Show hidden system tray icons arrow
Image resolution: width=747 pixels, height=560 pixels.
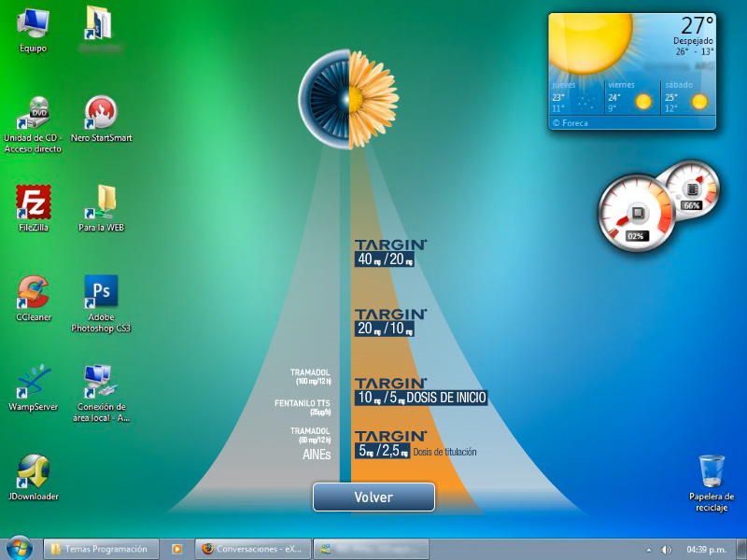[x=648, y=550]
